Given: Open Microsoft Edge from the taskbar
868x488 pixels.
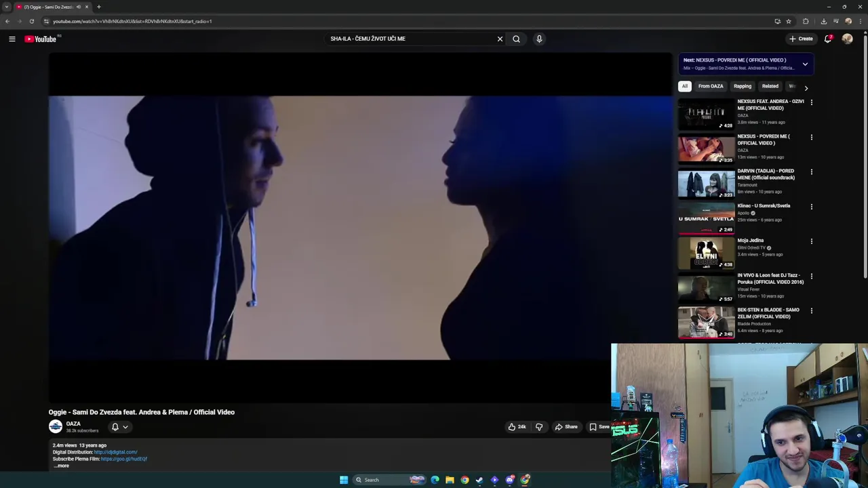Looking at the screenshot, I should click(x=435, y=480).
